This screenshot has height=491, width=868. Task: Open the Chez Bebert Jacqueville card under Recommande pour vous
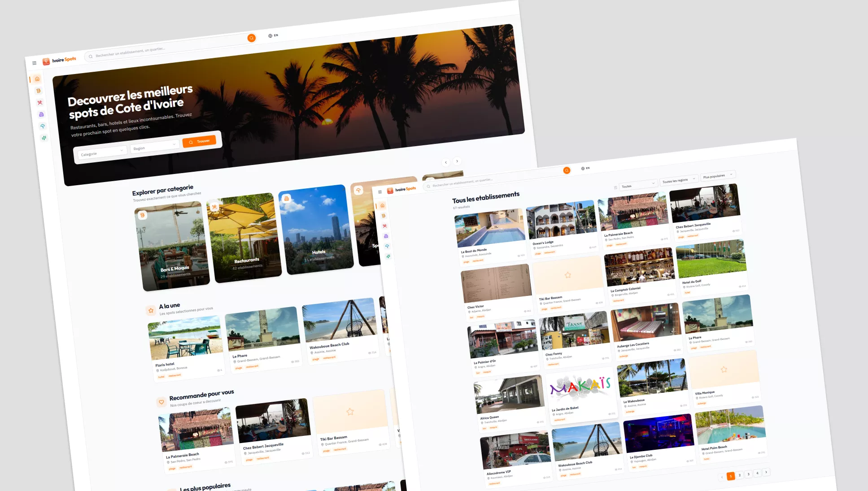coord(274,431)
